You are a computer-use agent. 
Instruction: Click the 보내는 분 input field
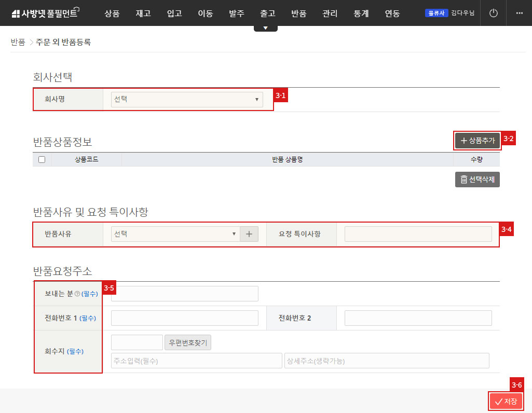pos(184,293)
